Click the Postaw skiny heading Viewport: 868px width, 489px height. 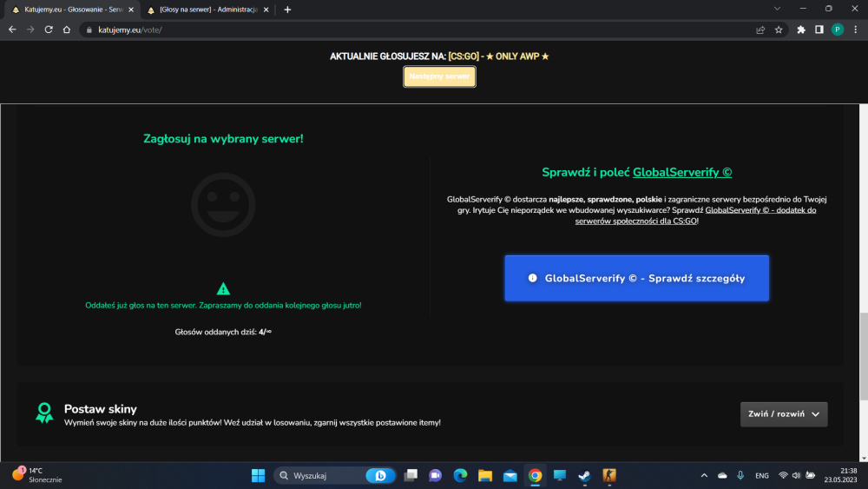coord(100,409)
